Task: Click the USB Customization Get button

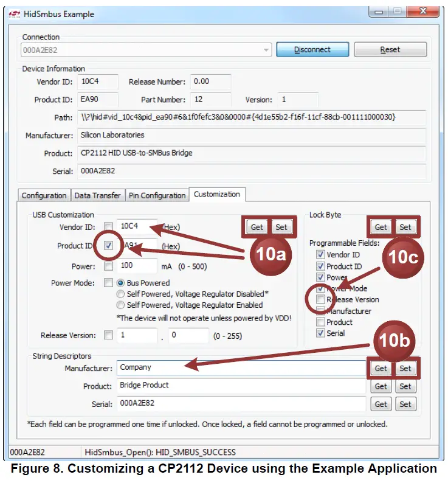Action: point(257,227)
